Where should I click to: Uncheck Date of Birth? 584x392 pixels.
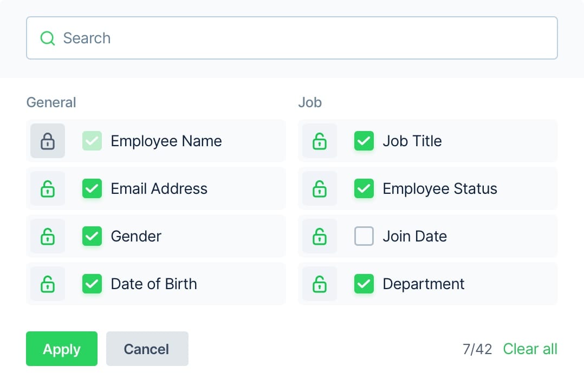(92, 284)
